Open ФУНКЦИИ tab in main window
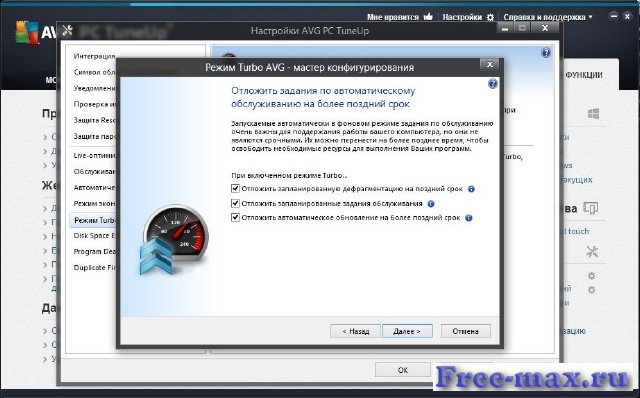Viewport: 640px width, 398px height. coord(584,75)
